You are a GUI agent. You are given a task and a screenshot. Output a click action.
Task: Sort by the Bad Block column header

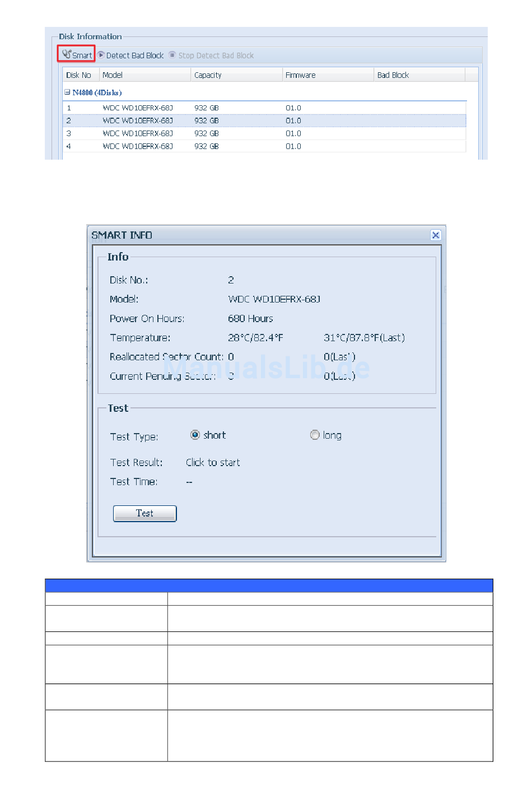[393, 75]
